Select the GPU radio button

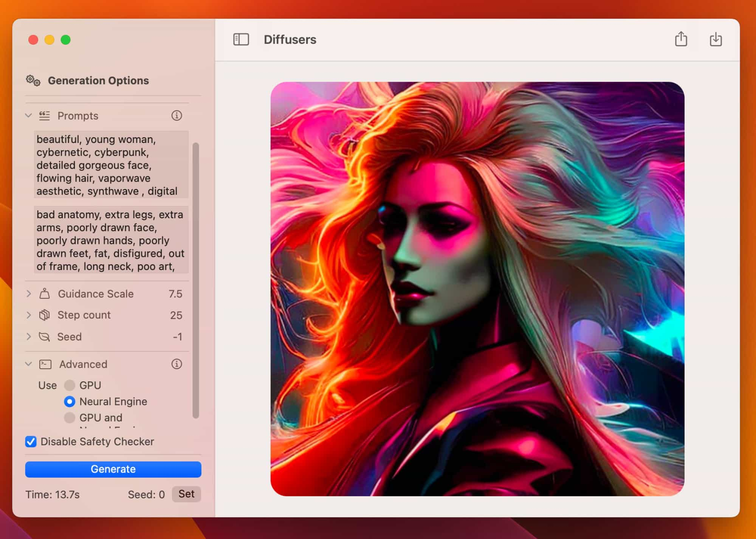tap(70, 385)
